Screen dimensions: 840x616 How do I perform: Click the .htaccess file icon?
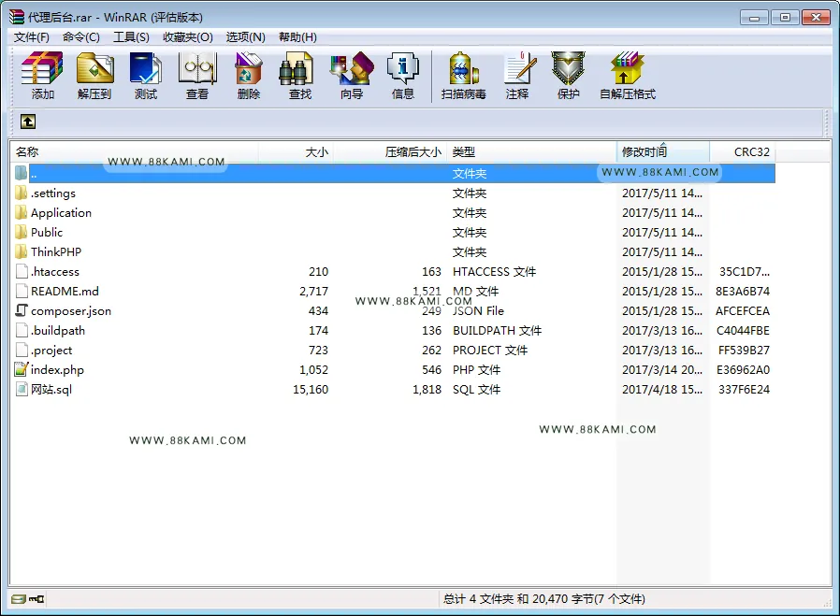click(22, 271)
